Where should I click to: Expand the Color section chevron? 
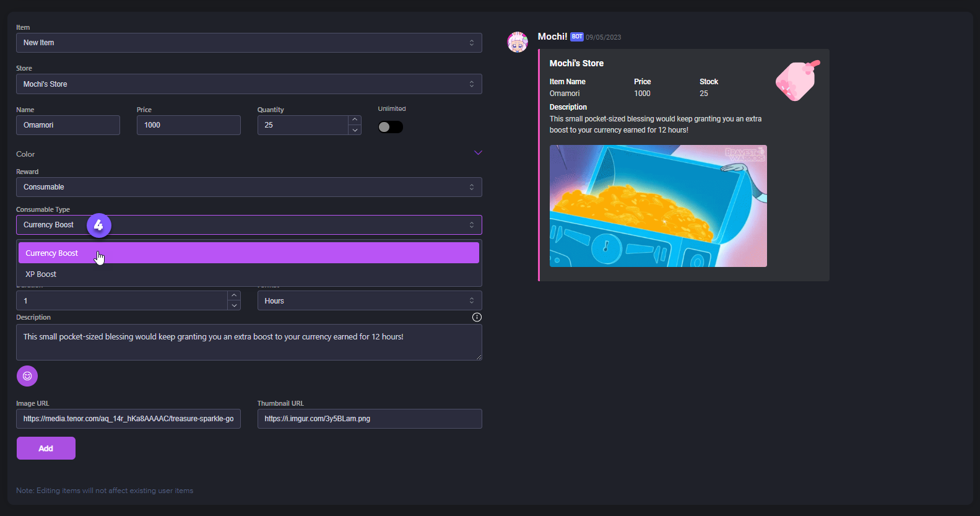click(x=478, y=153)
